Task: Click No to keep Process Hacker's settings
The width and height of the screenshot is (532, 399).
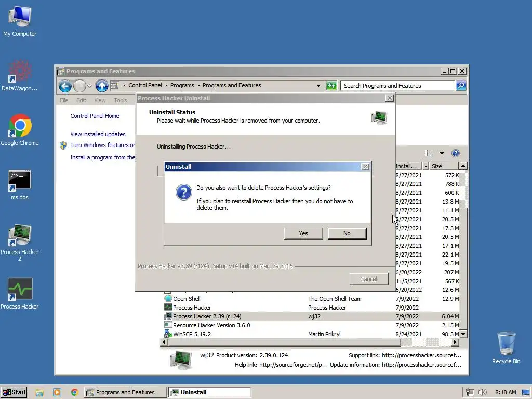Action: click(347, 233)
